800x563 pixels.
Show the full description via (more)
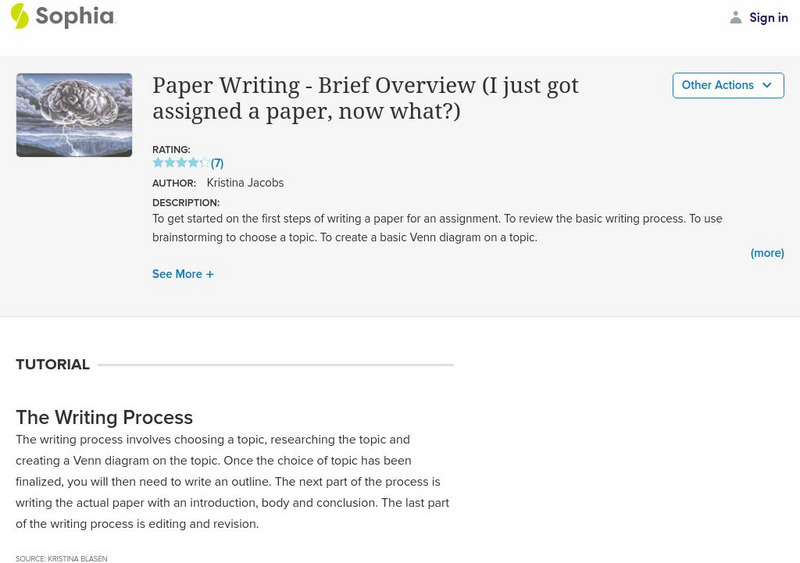[x=767, y=253]
